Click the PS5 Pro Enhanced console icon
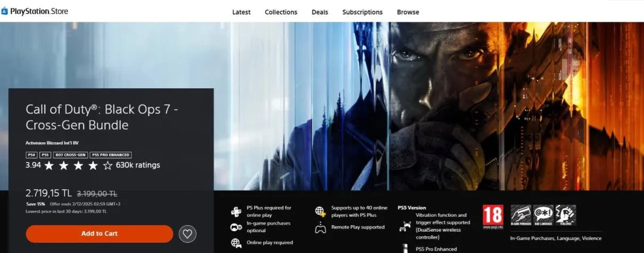 [x=404, y=249]
